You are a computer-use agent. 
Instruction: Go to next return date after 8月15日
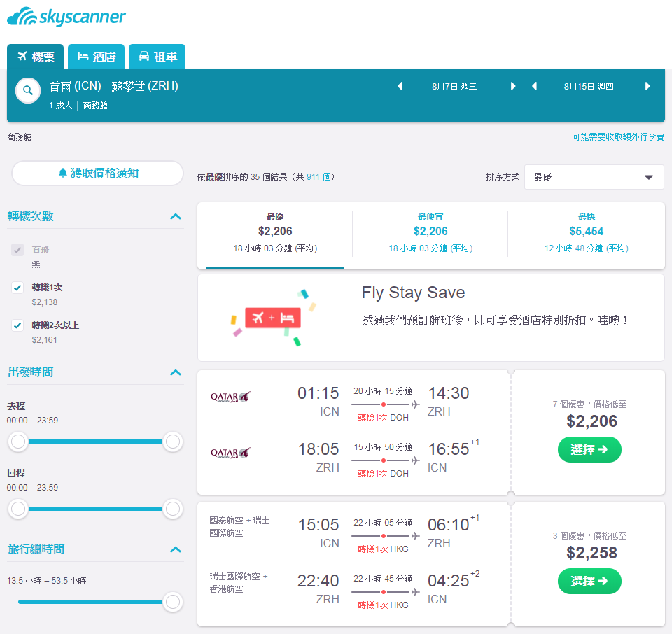[x=647, y=86]
